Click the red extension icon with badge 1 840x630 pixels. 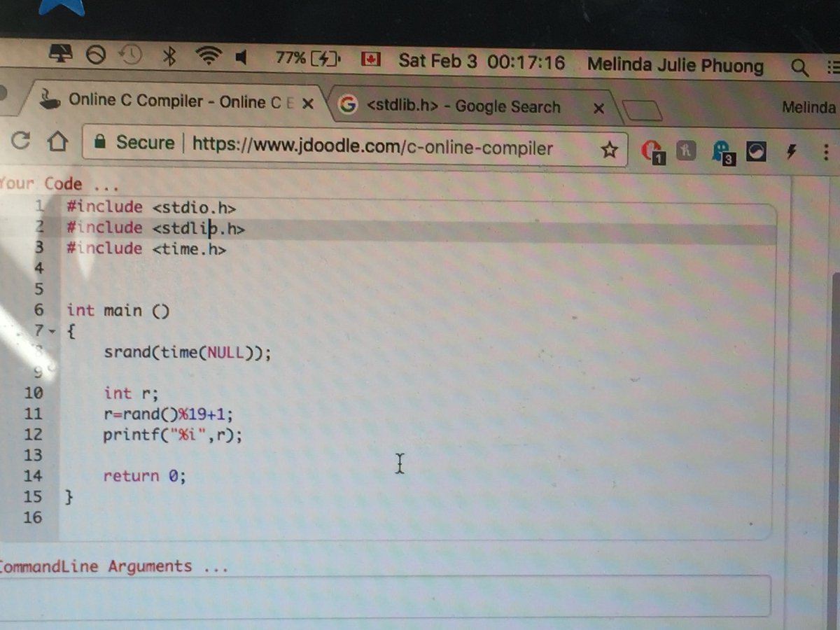[652, 150]
